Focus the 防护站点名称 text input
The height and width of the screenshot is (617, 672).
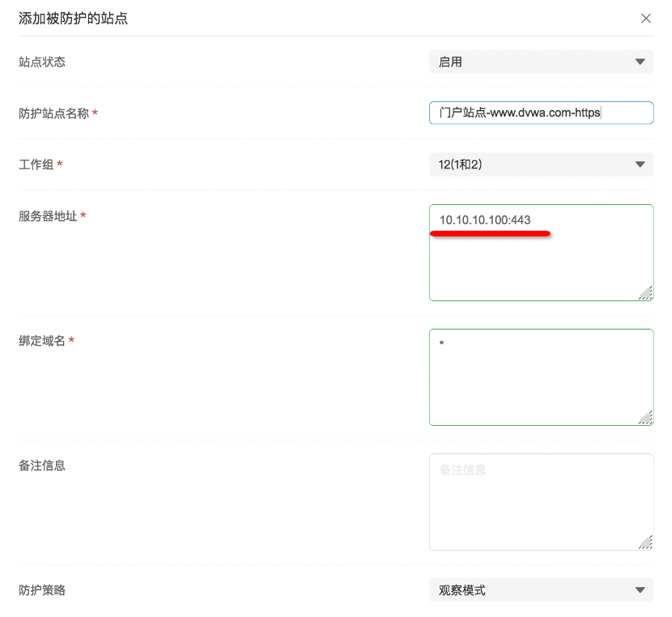(540, 113)
